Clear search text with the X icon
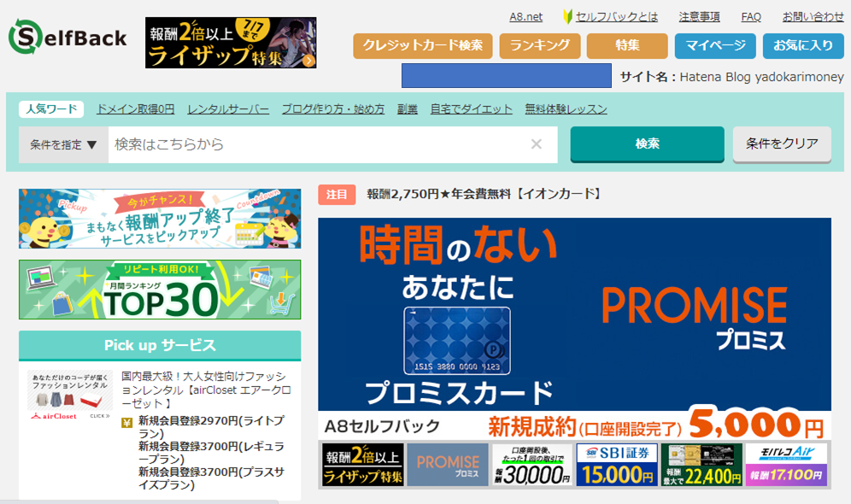 pyautogui.click(x=537, y=144)
